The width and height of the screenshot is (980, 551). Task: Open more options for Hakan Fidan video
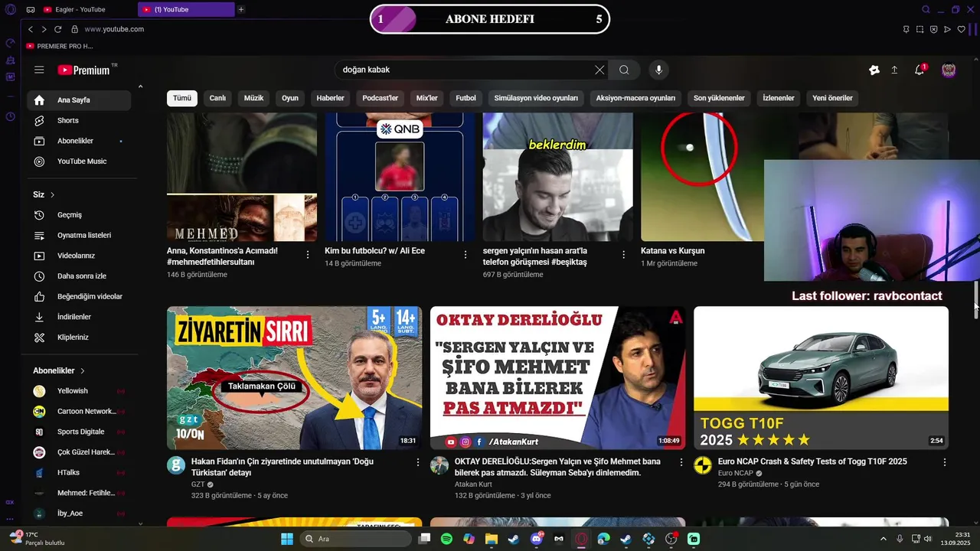click(418, 462)
